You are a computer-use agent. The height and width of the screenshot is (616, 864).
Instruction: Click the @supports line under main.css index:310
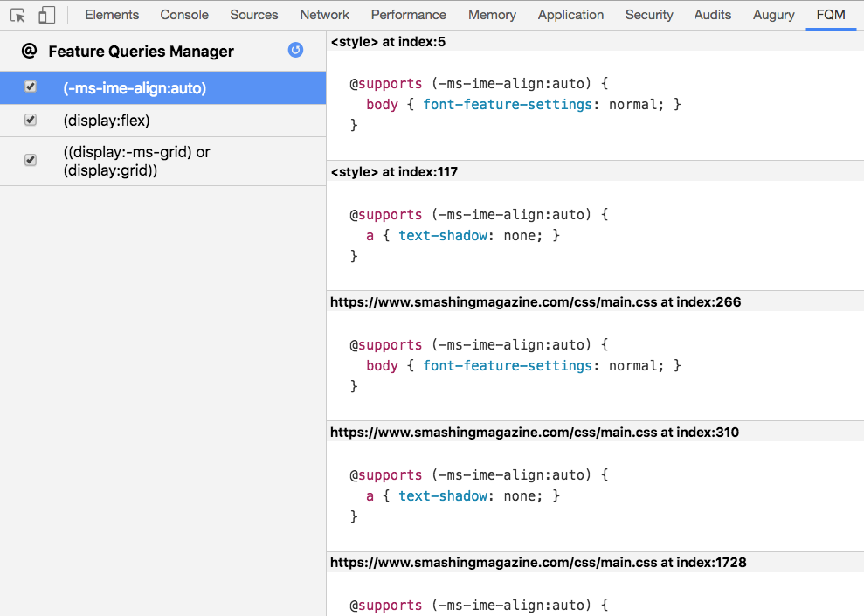479,475
